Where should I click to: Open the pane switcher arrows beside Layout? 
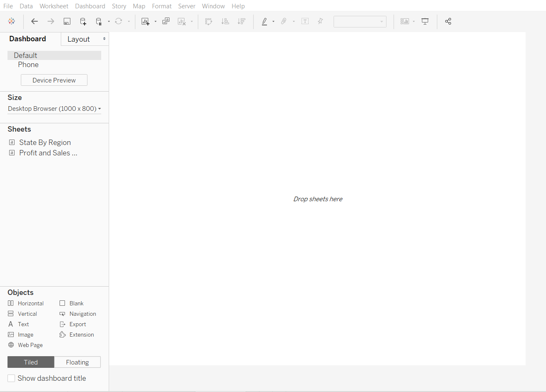(x=104, y=39)
